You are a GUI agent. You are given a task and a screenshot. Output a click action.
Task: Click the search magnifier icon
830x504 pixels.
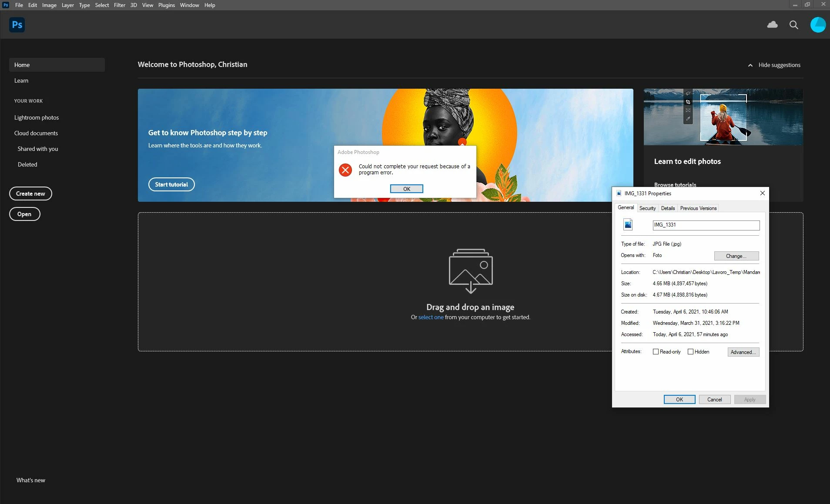(x=793, y=25)
